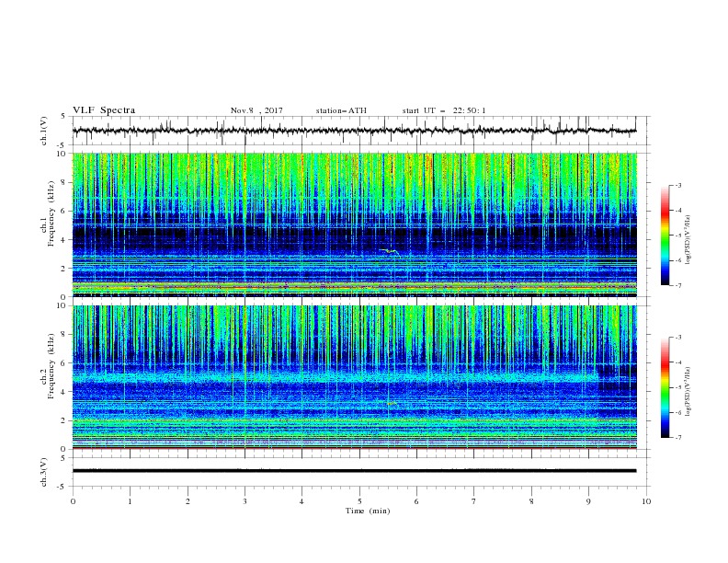The height and width of the screenshot is (563, 728).
Task: Click time axis tick label "9"
Action: coord(588,501)
